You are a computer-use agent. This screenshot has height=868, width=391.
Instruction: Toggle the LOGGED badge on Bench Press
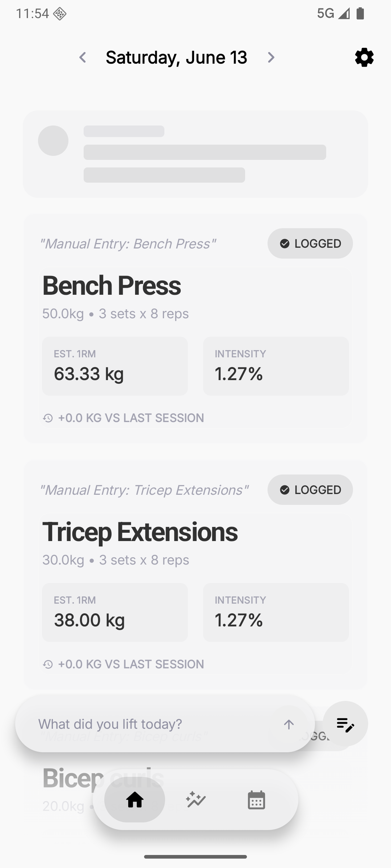(x=310, y=243)
